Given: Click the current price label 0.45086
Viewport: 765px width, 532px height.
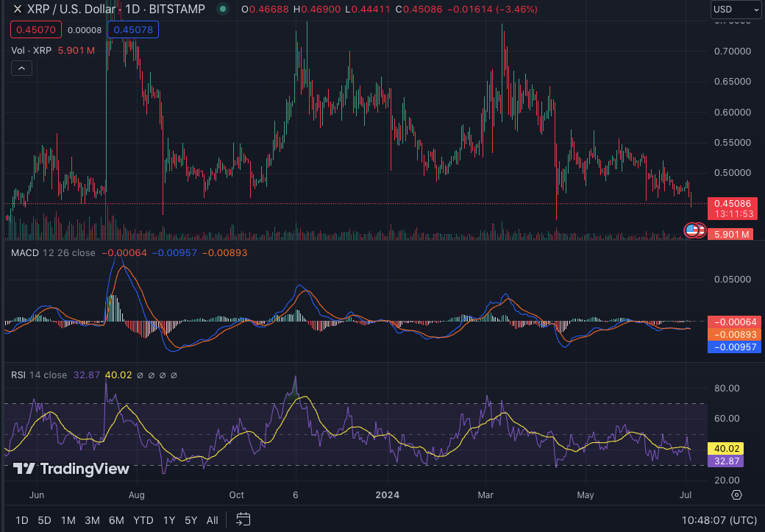Looking at the screenshot, I should click(x=733, y=204).
